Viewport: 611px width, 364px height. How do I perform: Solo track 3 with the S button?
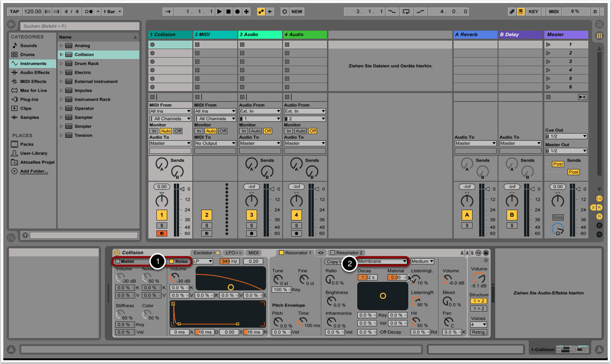pos(251,226)
